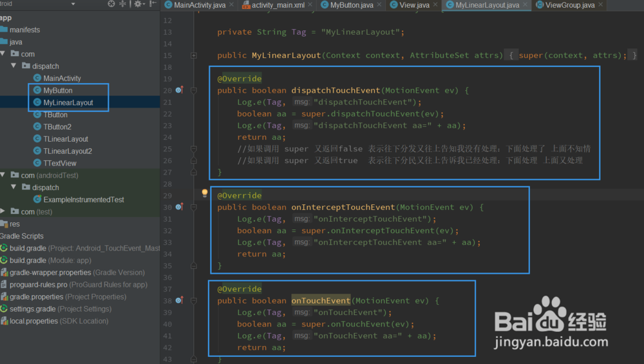Select gradle-wrapper.properties file
This screenshot has height=364, width=644.
point(77,273)
